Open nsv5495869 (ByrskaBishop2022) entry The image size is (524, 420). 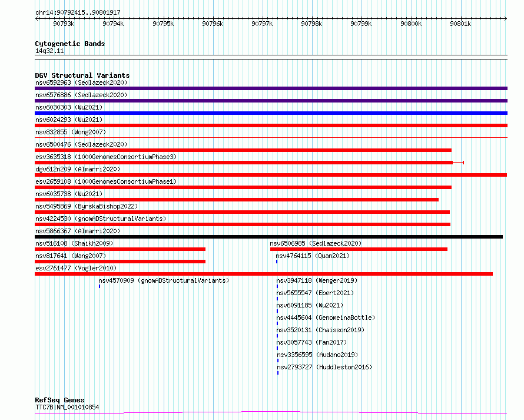click(87, 206)
